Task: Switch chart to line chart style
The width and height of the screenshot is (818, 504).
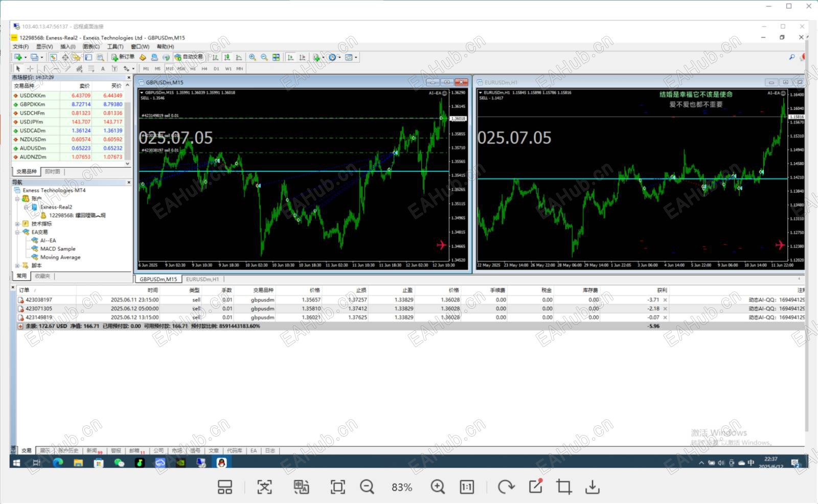Action: [x=238, y=57]
